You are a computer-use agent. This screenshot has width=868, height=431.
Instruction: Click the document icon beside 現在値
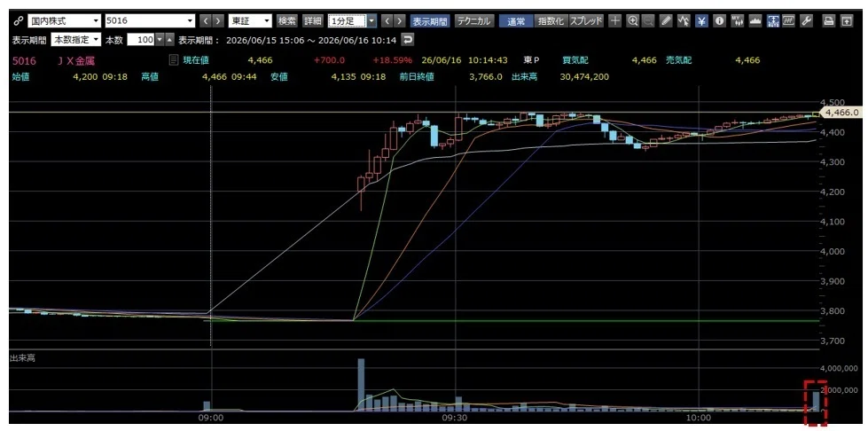coord(174,59)
